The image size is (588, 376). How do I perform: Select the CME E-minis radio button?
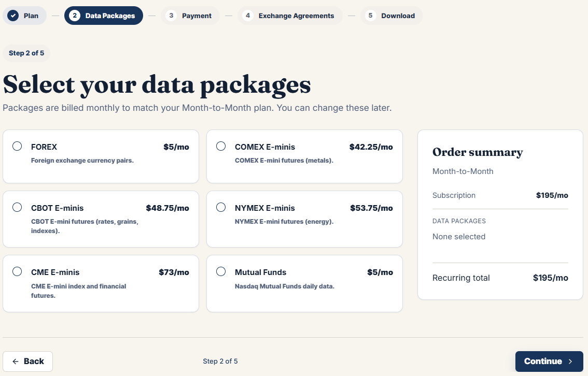point(17,271)
